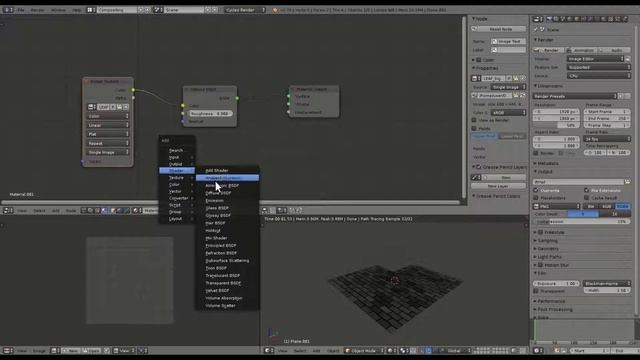Toggle the Overwrite checkbox in Output
640x360 pixels.
536,190
